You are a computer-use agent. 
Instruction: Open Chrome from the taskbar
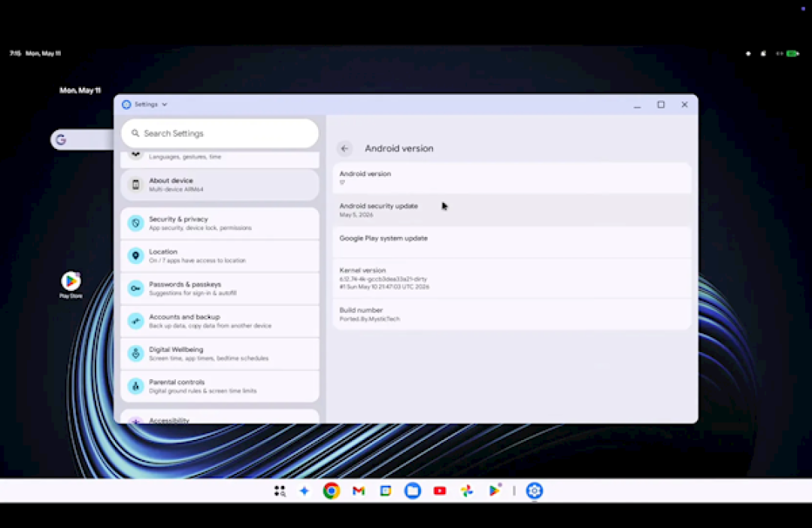click(332, 490)
